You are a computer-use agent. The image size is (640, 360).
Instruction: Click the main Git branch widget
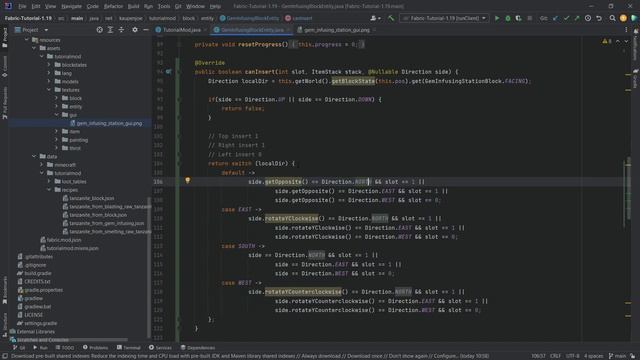[x=617, y=356]
